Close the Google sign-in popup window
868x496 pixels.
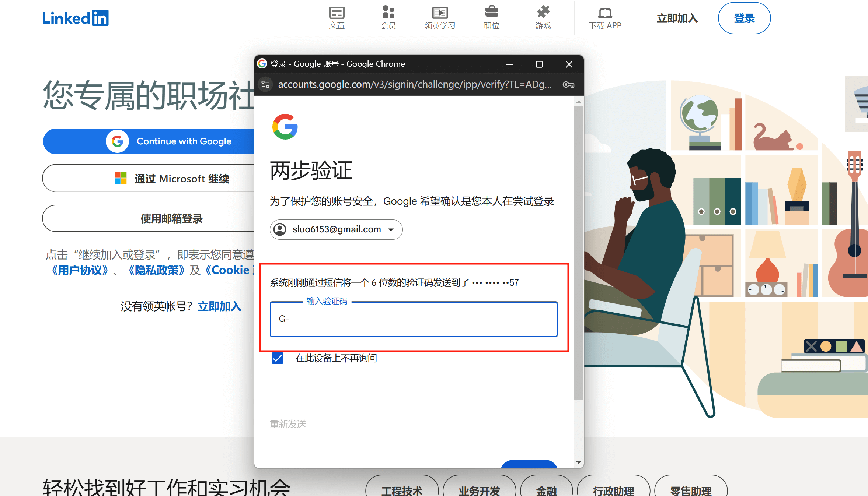(x=569, y=64)
